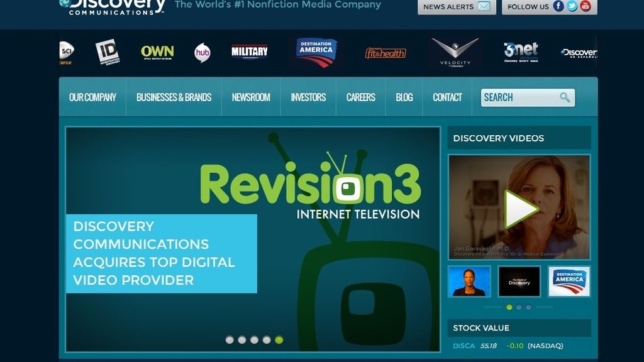The image size is (644, 362).
Task: Open the Fit & Health channel logo
Action: [386, 53]
